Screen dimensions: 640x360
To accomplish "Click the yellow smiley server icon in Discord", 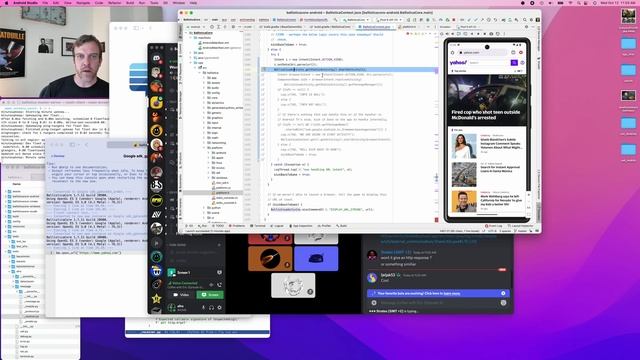I will click(x=156, y=131).
